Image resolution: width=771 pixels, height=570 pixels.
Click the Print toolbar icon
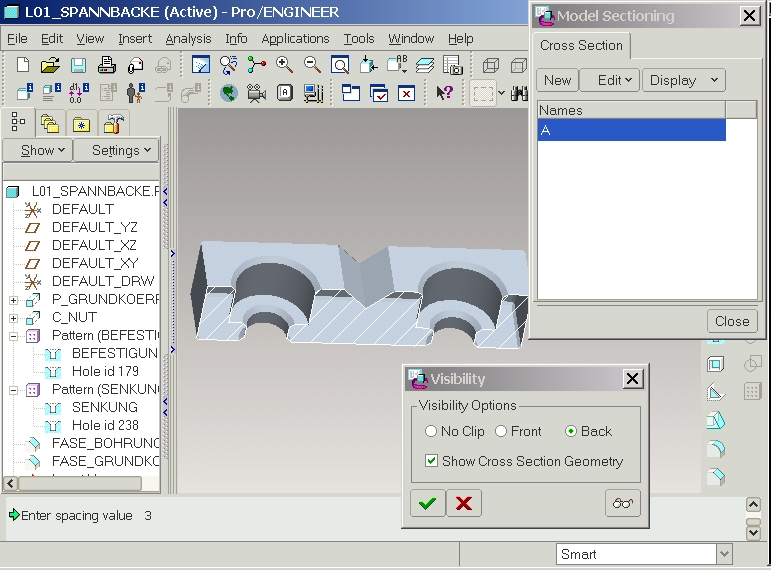[x=106, y=65]
